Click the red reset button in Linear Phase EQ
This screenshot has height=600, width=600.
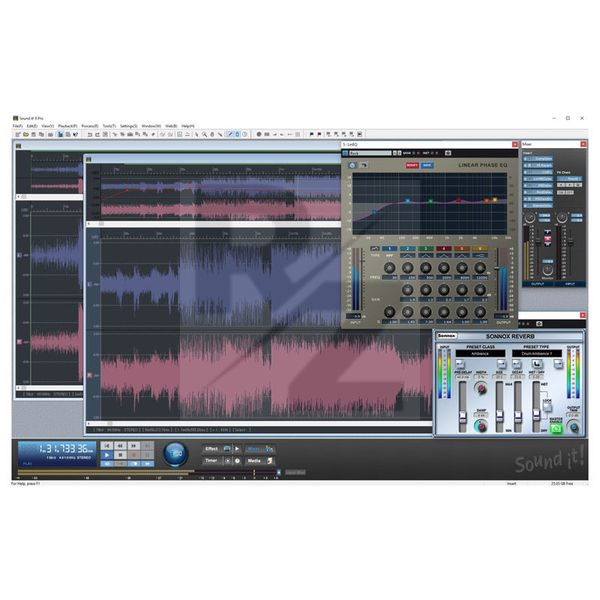[412, 165]
